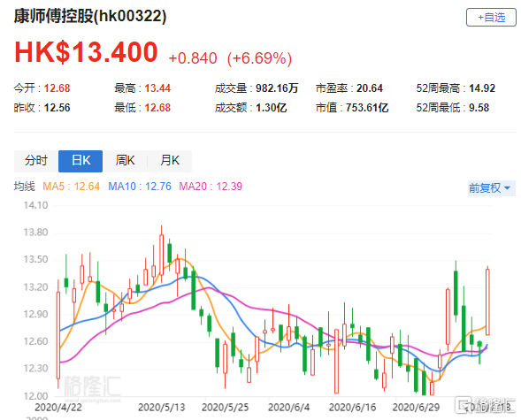Expand the 前复权 price adjustment dropdown
The width and height of the screenshot is (521, 420).
click(x=492, y=188)
